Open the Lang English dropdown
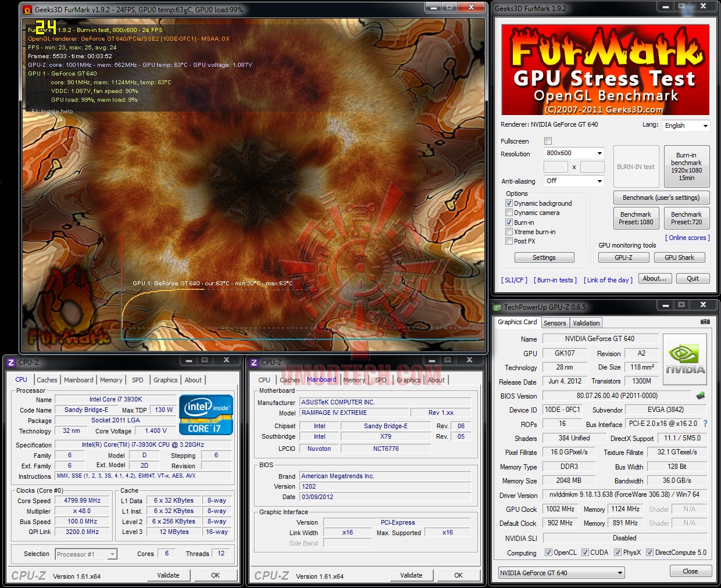Screen dimensions: 721x588 (x=686, y=126)
